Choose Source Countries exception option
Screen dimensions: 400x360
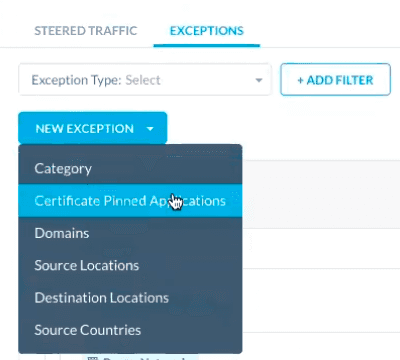[130, 330]
